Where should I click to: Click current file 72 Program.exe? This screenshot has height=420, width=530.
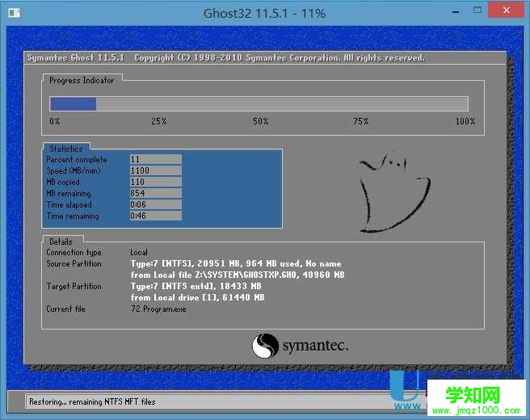(158, 309)
